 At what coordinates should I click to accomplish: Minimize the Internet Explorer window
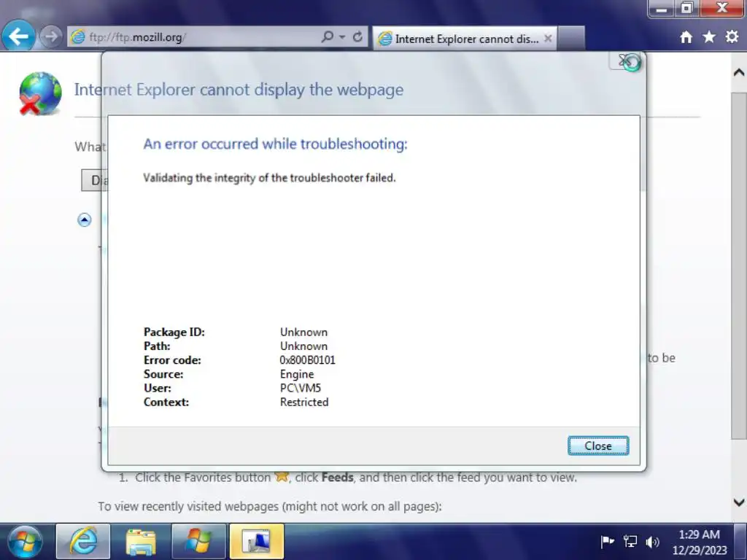pyautogui.click(x=661, y=9)
